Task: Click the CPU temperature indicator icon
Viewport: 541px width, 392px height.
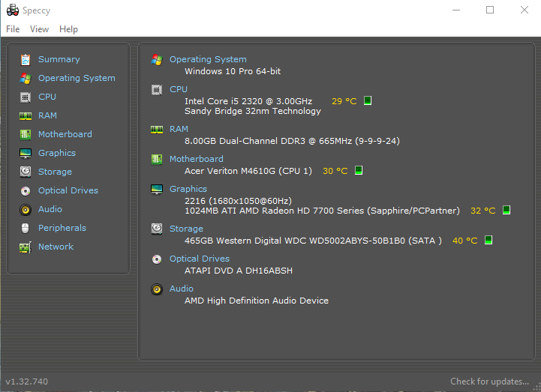Action: click(368, 101)
